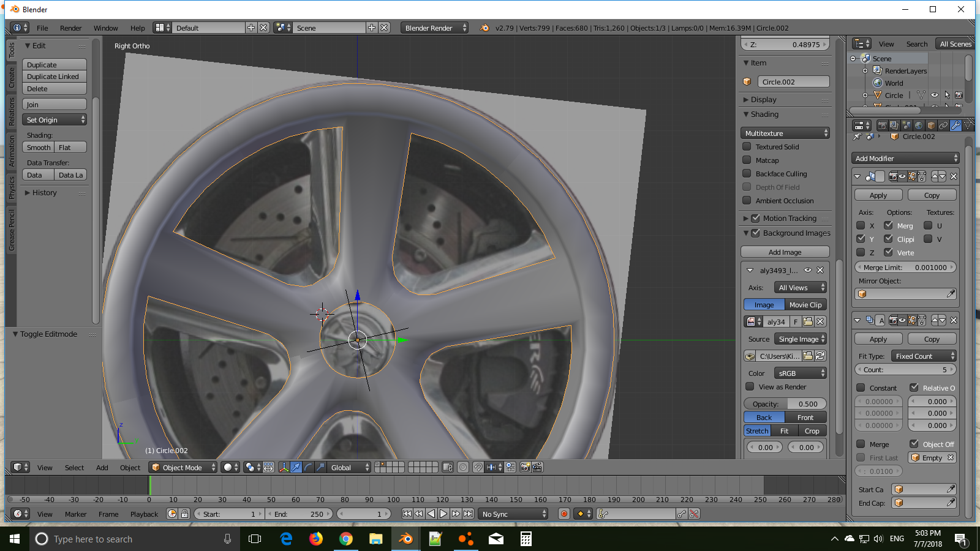Click the Join button
Image resolution: width=980 pixels, height=551 pixels.
[x=55, y=104]
